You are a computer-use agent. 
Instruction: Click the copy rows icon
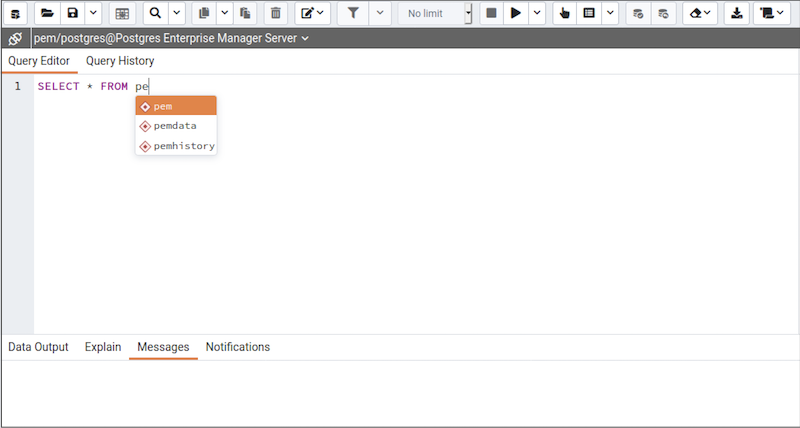(204, 14)
